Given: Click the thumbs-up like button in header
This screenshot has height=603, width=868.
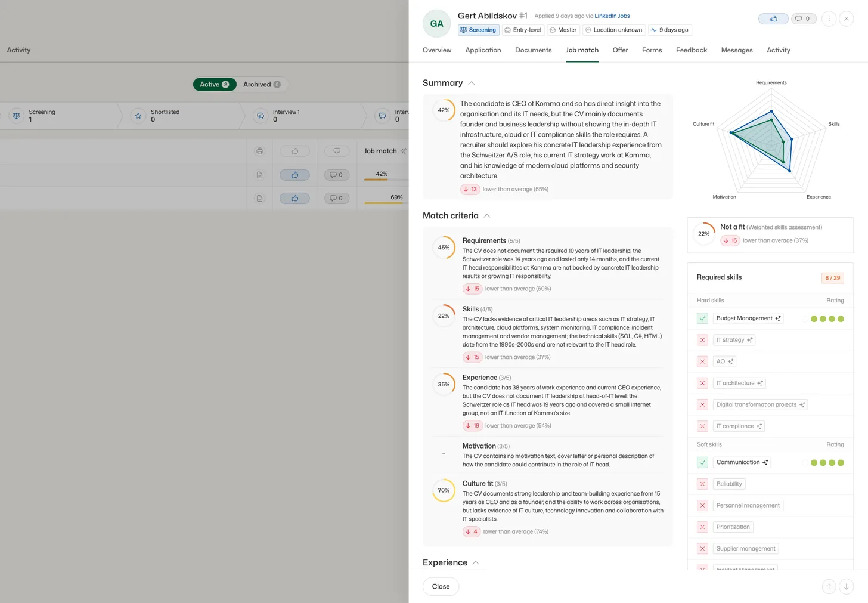Looking at the screenshot, I should 773,19.
